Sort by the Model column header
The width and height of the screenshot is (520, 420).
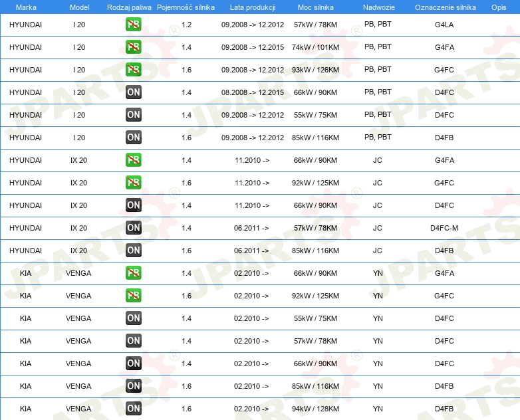[x=79, y=7]
